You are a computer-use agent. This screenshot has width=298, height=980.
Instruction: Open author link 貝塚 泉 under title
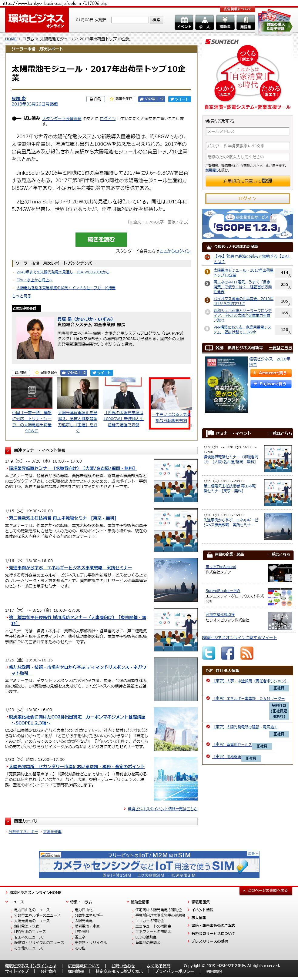click(x=19, y=99)
